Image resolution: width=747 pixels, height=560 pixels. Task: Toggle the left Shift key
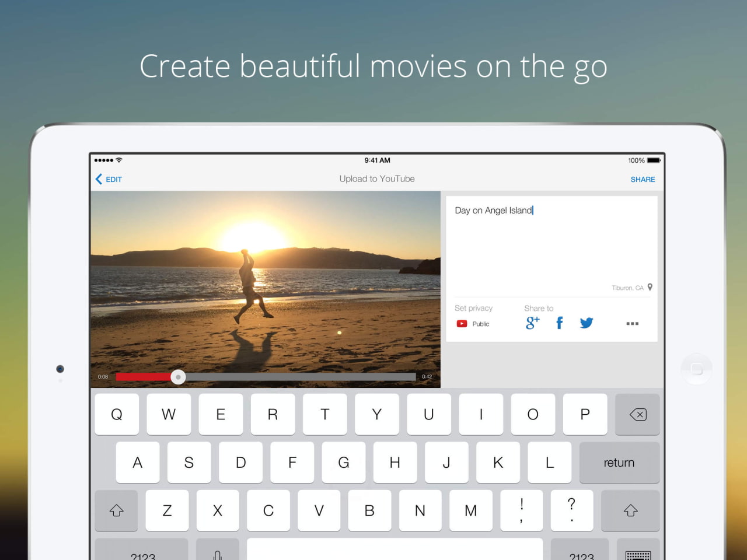point(117,510)
